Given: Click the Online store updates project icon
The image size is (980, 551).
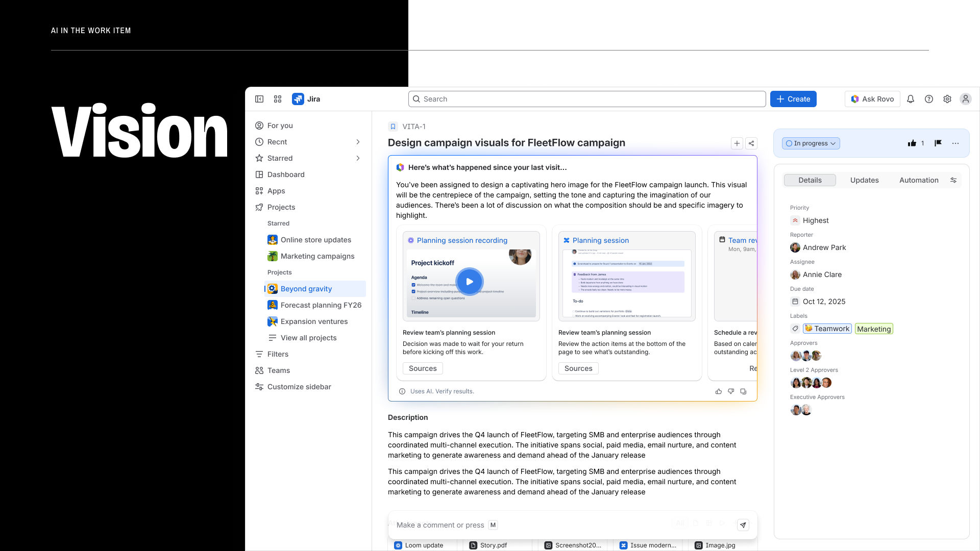Looking at the screenshot, I should pos(273,240).
